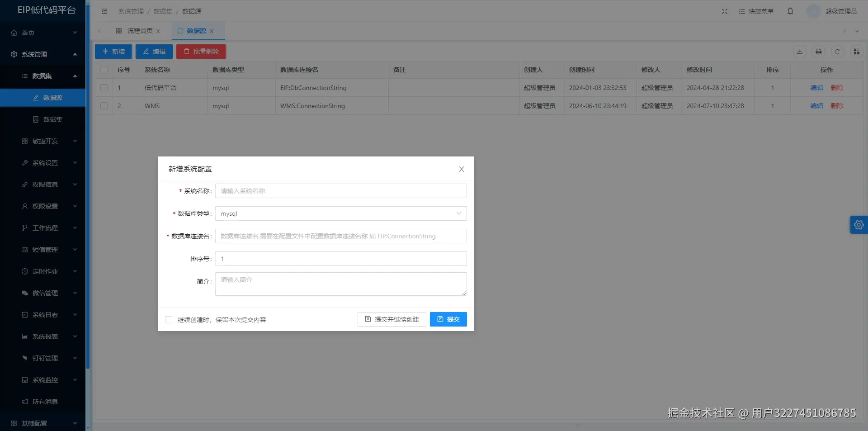The width and height of the screenshot is (868, 431).
Task: Submit the form with 提交
Action: coord(448,319)
